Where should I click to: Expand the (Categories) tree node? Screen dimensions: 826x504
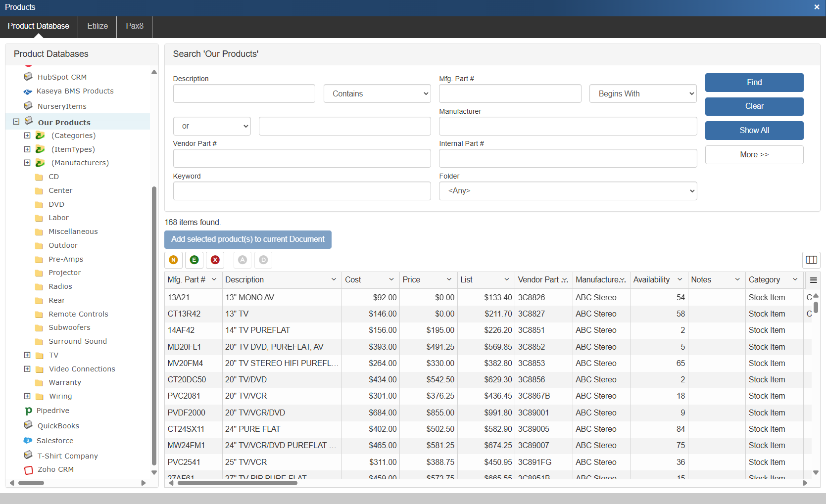pyautogui.click(x=27, y=136)
